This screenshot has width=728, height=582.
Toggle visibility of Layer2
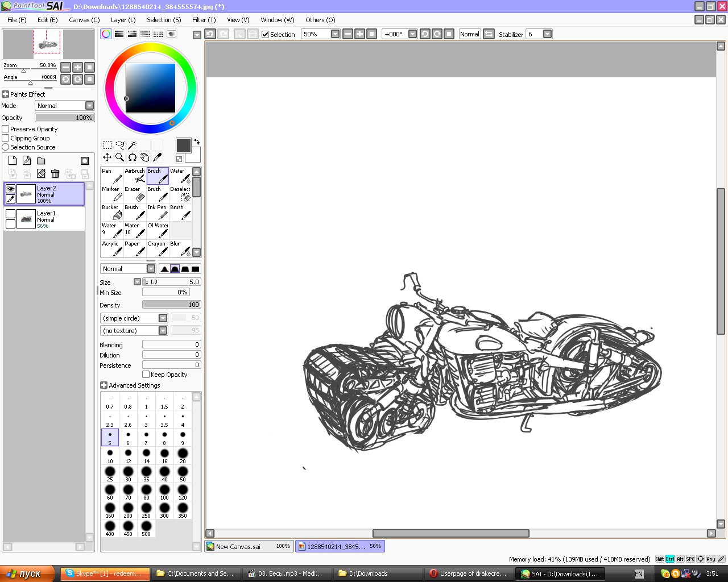pos(10,189)
